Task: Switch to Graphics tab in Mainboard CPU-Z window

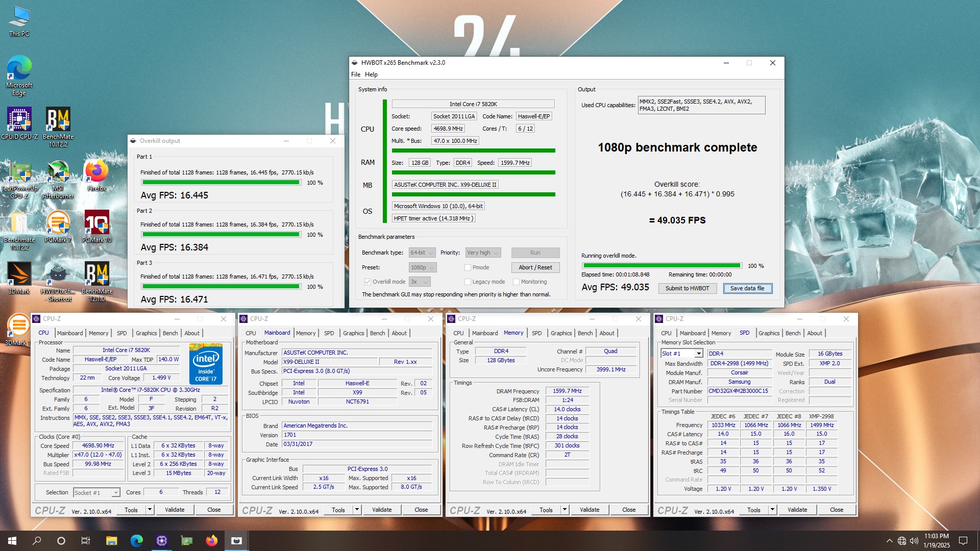Action: [x=353, y=333]
